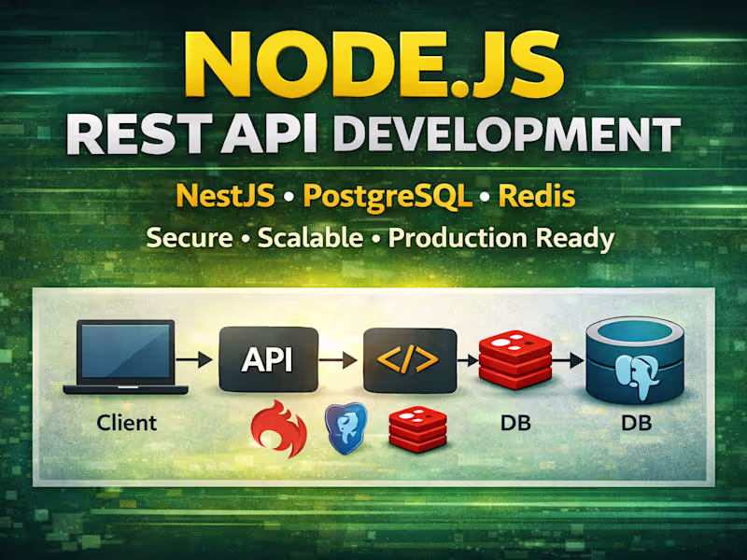
Task: Click the Production Ready text
Action: click(501, 239)
